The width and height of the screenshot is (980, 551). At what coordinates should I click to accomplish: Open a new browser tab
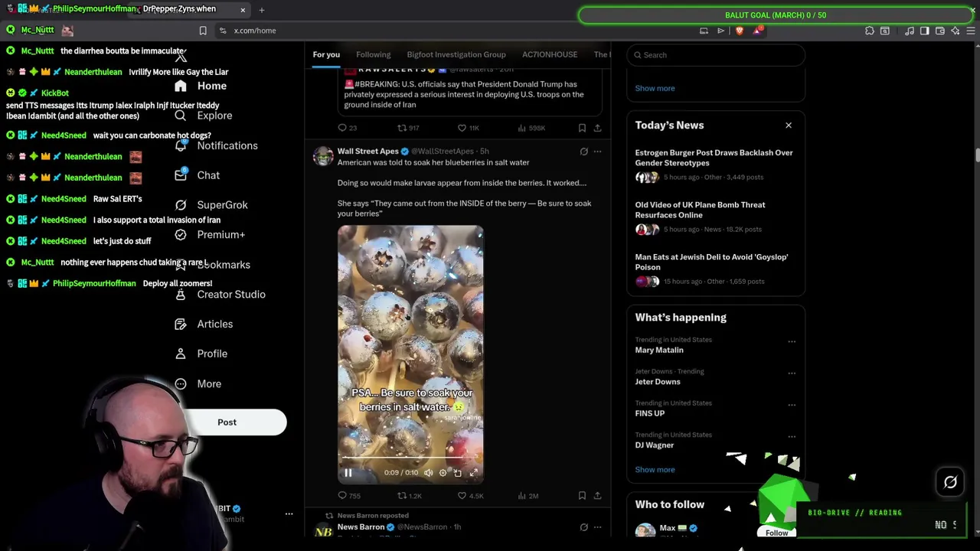click(262, 10)
